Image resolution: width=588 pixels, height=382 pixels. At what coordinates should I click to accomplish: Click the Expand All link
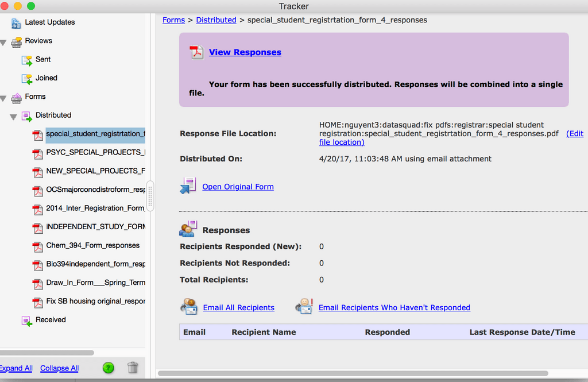coord(16,368)
